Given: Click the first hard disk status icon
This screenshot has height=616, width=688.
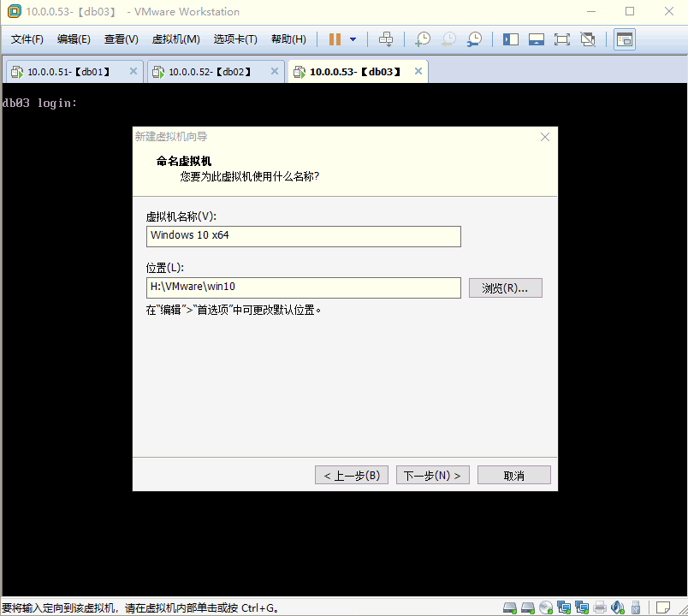Looking at the screenshot, I should point(510,607).
